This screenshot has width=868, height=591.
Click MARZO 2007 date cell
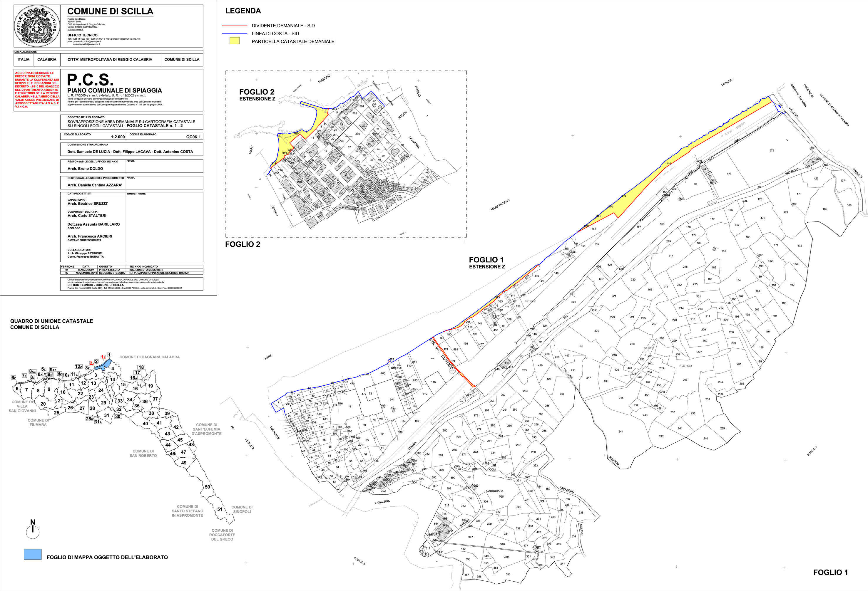click(86, 270)
